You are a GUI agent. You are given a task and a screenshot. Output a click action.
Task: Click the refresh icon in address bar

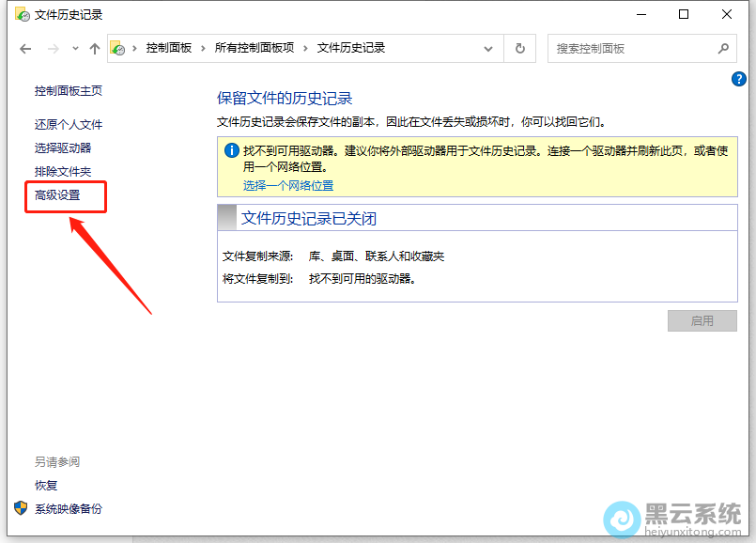(519, 48)
